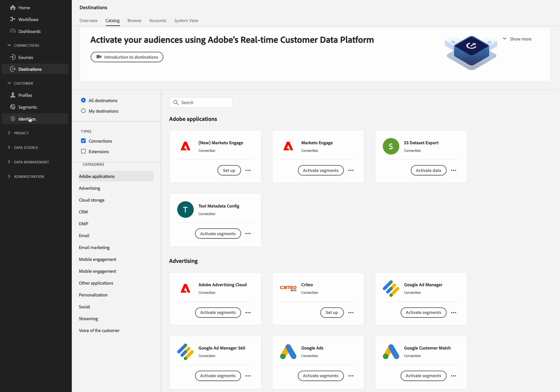This screenshot has height=392, width=560.
Task: Switch to the Browse tab
Action: (x=134, y=20)
